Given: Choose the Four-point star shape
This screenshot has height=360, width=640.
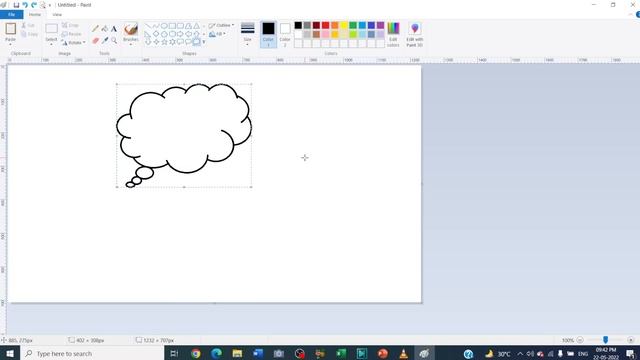Looking at the screenshot, I should pyautogui.click(x=156, y=42).
